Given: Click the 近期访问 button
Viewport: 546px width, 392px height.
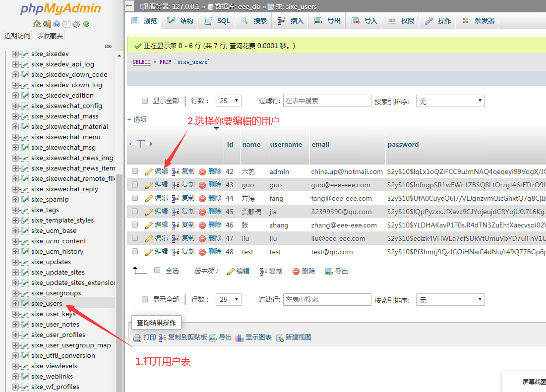Looking at the screenshot, I should coord(17,36).
